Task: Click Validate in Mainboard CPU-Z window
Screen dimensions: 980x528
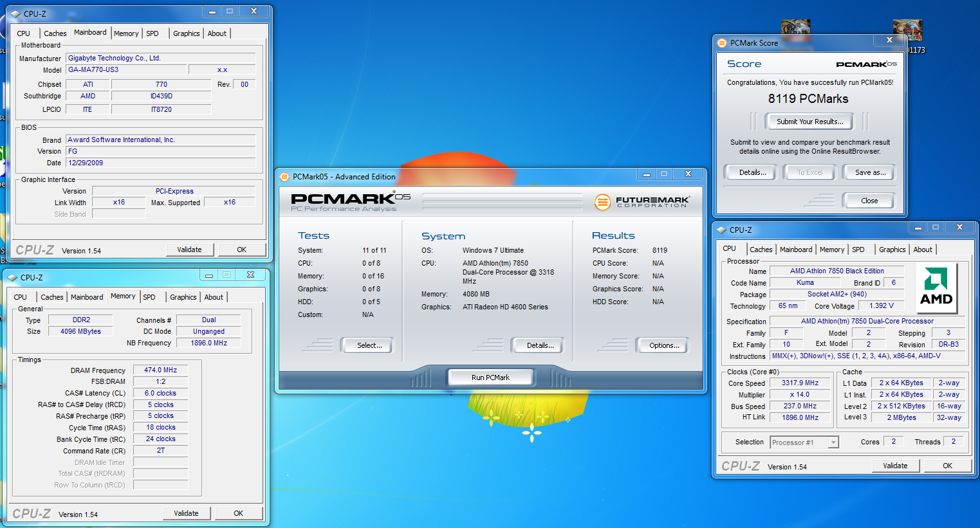Action: click(189, 250)
